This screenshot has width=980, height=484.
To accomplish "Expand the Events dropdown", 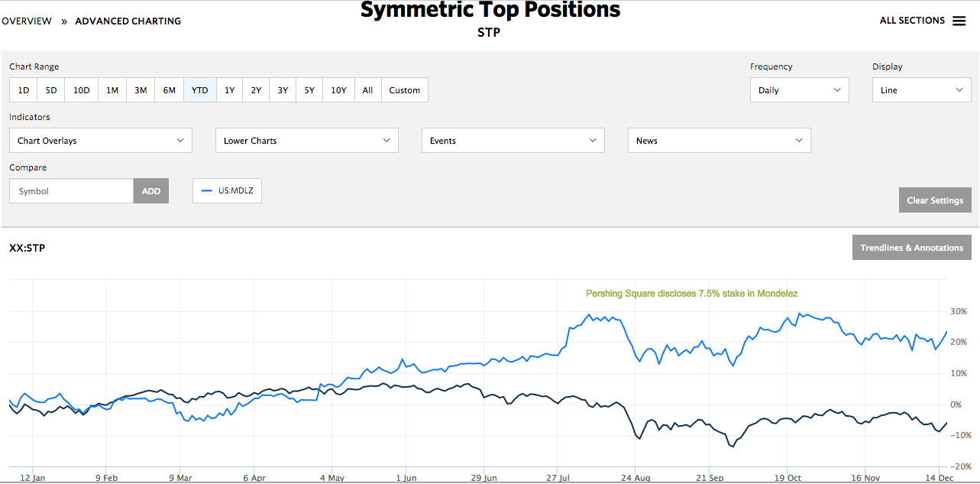I will pos(513,141).
